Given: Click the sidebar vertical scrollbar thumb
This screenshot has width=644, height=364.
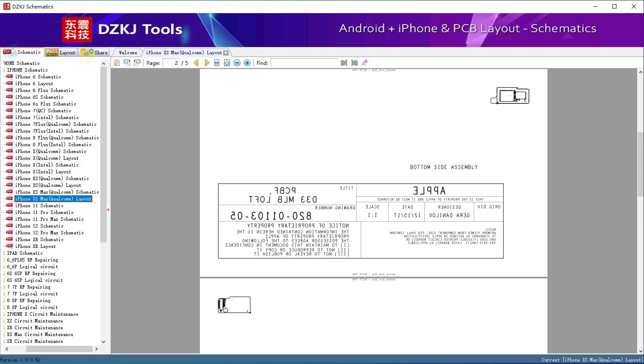Looking at the screenshot, I should (103, 154).
